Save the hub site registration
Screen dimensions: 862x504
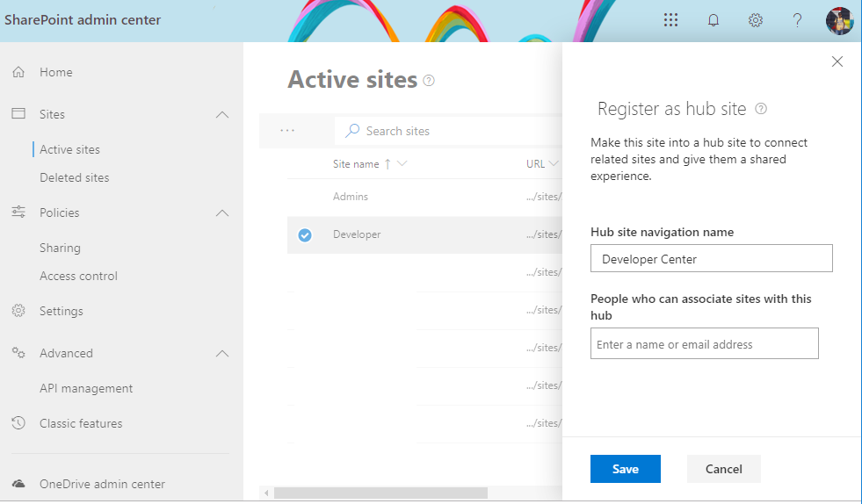click(x=626, y=469)
